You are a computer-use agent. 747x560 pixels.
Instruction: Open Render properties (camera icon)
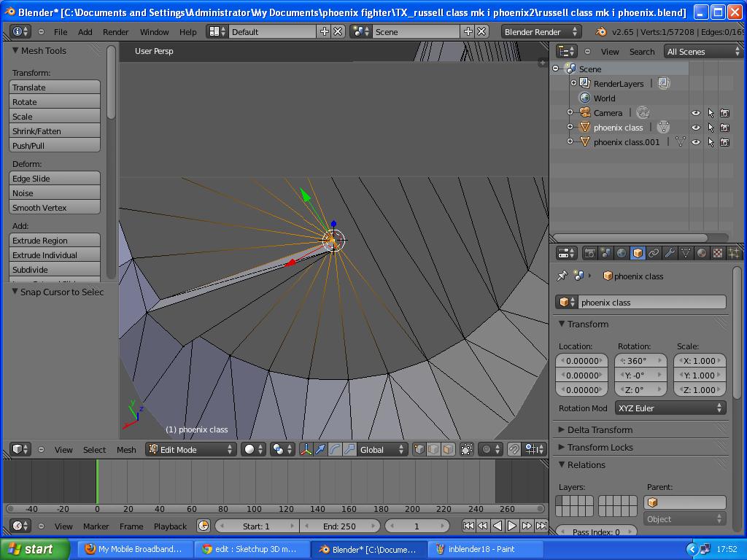click(x=591, y=252)
